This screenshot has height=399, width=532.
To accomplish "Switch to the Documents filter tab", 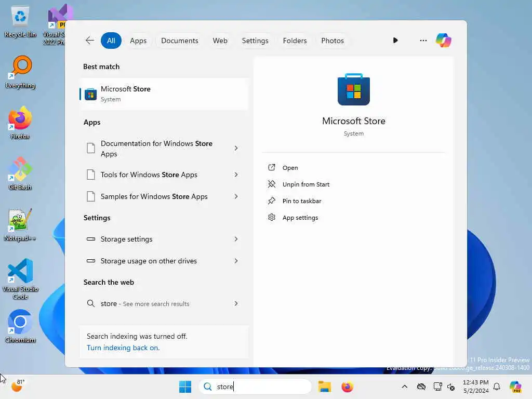I will [179, 41].
